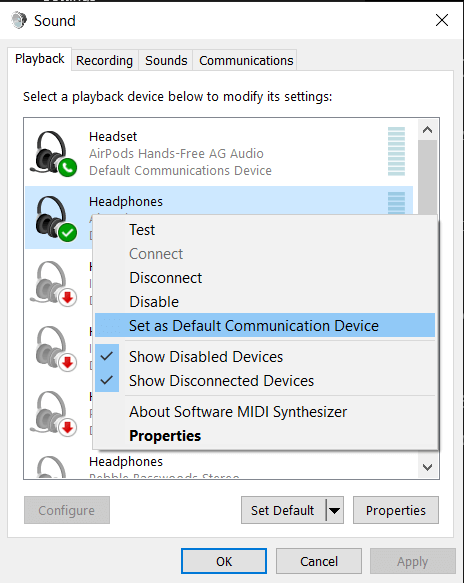Click the Headset volume level meter
The width and height of the screenshot is (464, 583).
click(396, 151)
